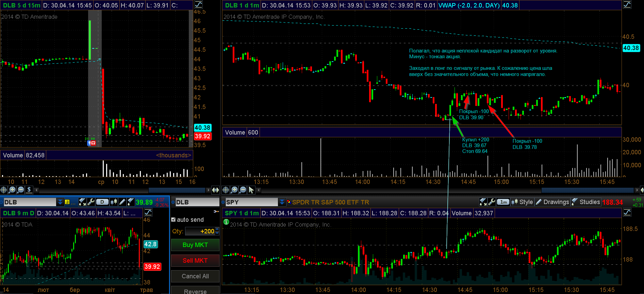Click the link circle beside SPY symbol field
Screen dimensions: 644x294
[x=224, y=202]
